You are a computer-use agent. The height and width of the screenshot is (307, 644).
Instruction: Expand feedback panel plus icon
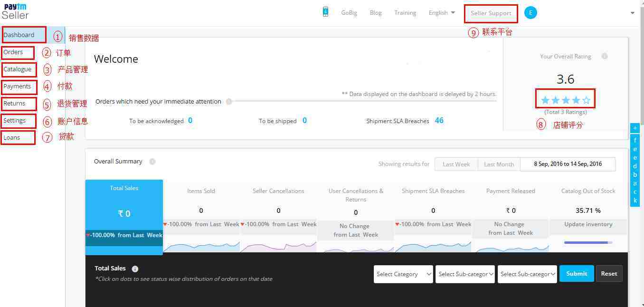click(635, 128)
